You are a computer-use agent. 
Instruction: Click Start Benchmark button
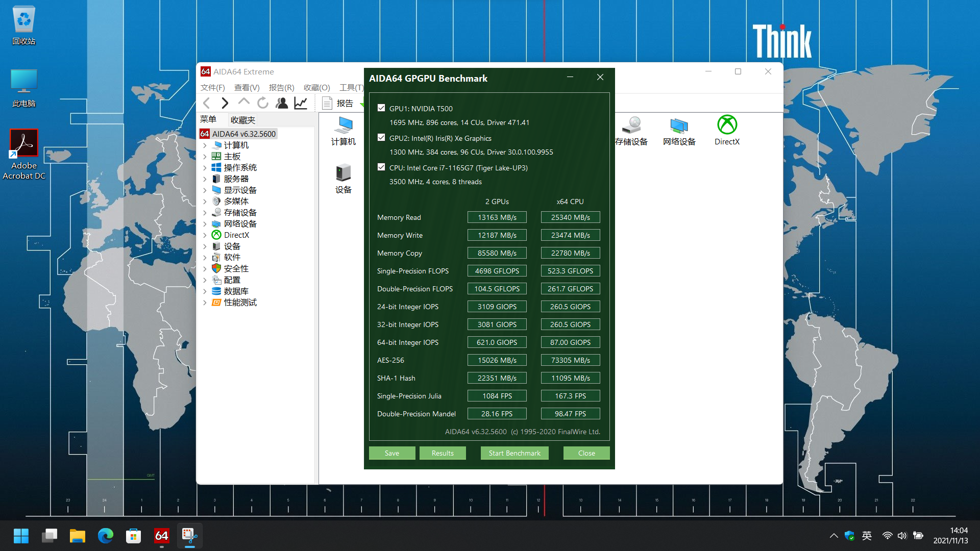click(x=514, y=453)
